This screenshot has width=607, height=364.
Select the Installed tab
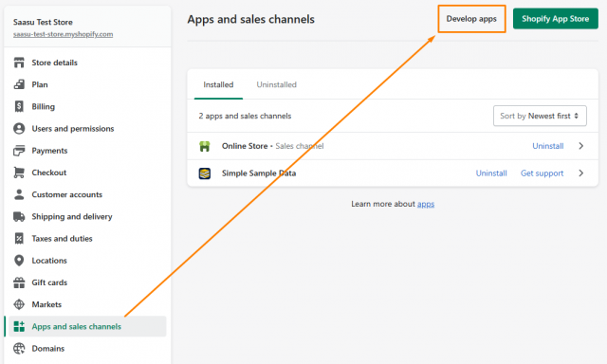[218, 84]
